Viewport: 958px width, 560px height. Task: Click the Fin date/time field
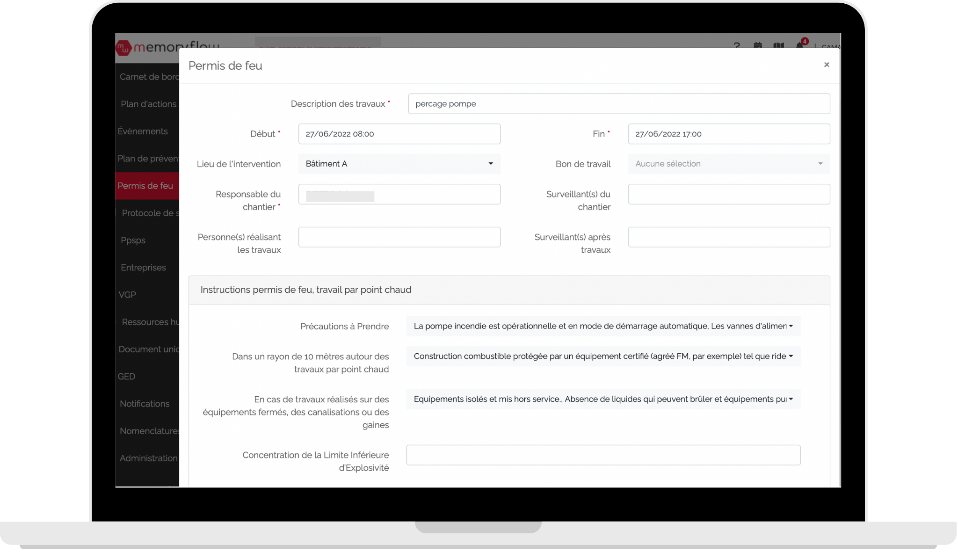tap(728, 133)
